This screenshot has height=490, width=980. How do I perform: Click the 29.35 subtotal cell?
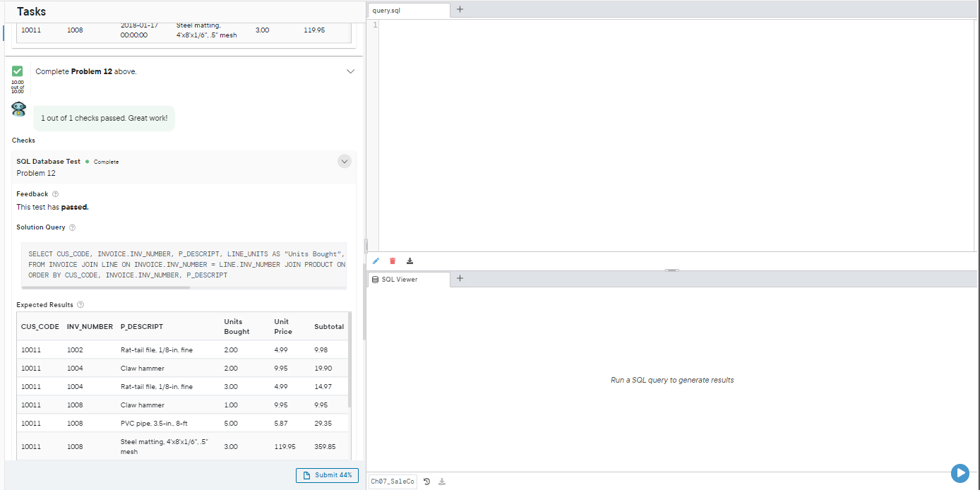pos(323,424)
